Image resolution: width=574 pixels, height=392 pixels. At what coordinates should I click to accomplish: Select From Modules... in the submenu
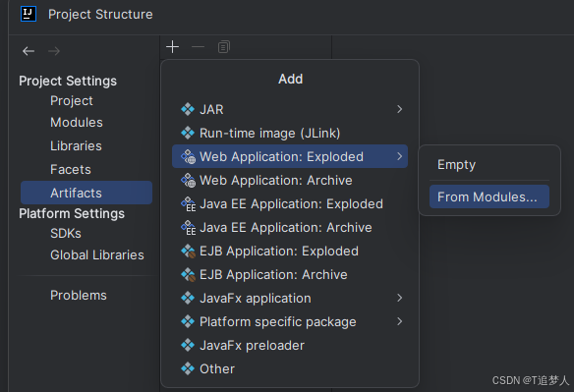click(x=489, y=196)
